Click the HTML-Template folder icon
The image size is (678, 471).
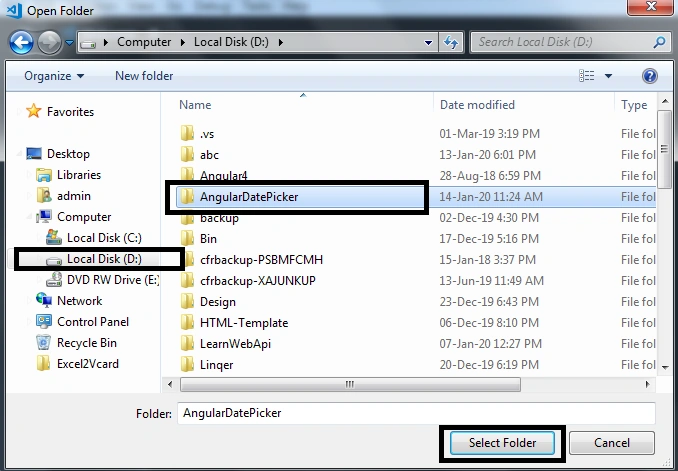tap(187, 322)
